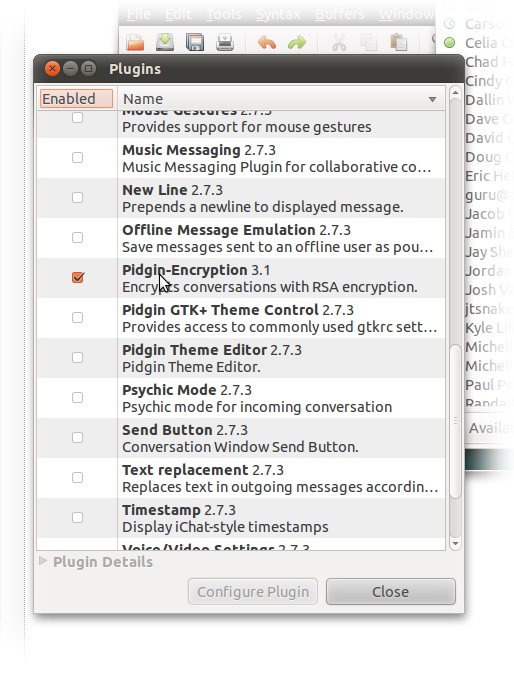Select the Send Button 2.7.3 row
514x674 pixels.
pos(241,438)
